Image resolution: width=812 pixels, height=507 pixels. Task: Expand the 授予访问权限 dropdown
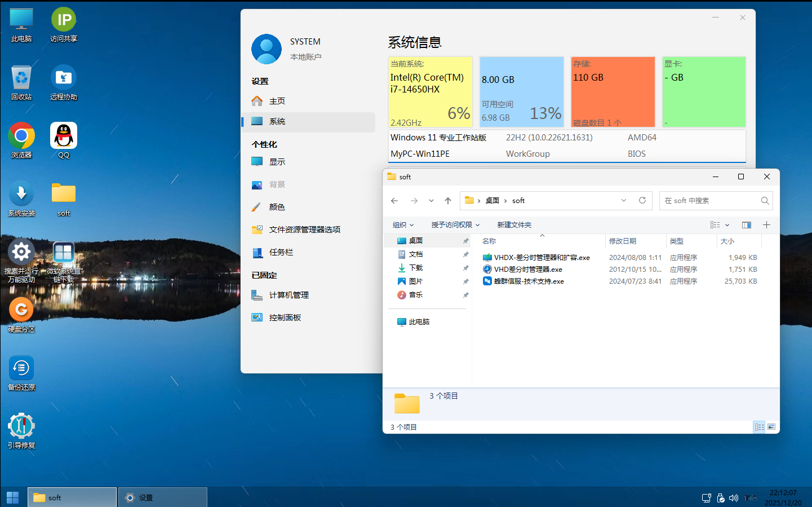pyautogui.click(x=455, y=225)
